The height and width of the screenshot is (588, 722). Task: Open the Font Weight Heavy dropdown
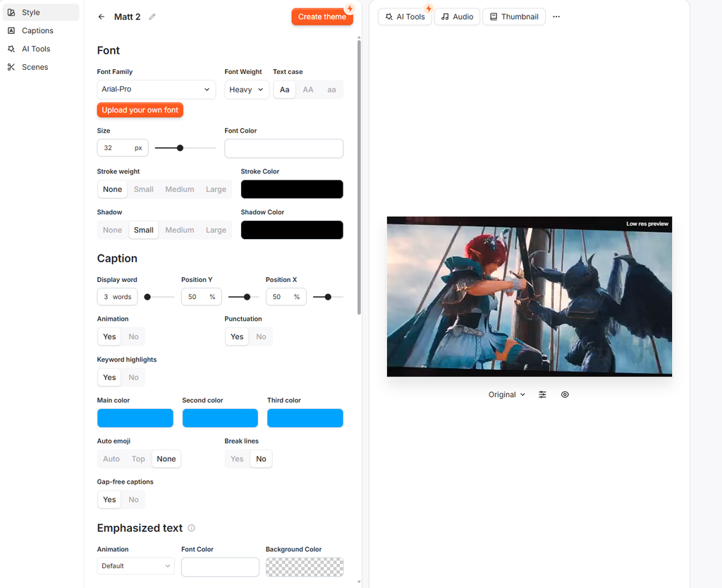[246, 90]
